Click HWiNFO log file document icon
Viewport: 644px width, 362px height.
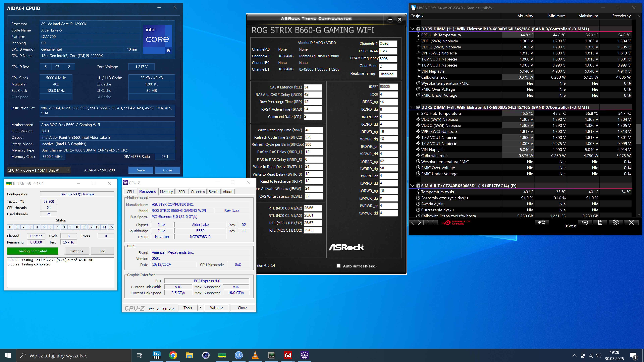[600, 222]
